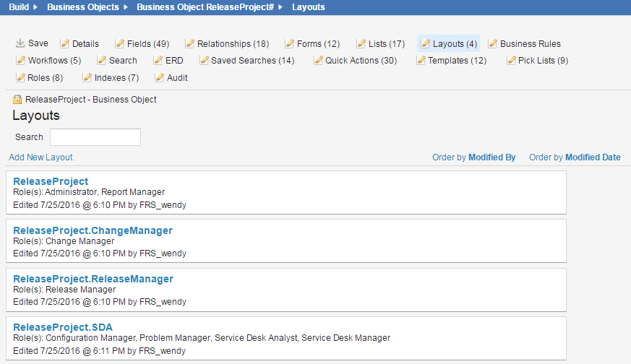Viewport: 631px width, 364px height.
Task: Click the Save icon in toolbar
Action: coord(20,43)
